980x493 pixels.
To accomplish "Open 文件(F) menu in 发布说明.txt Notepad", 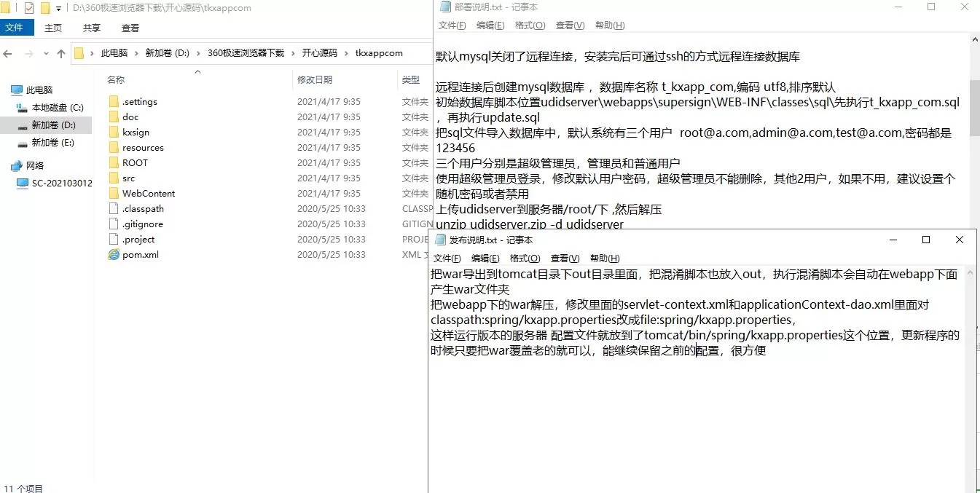I will (x=447, y=259).
